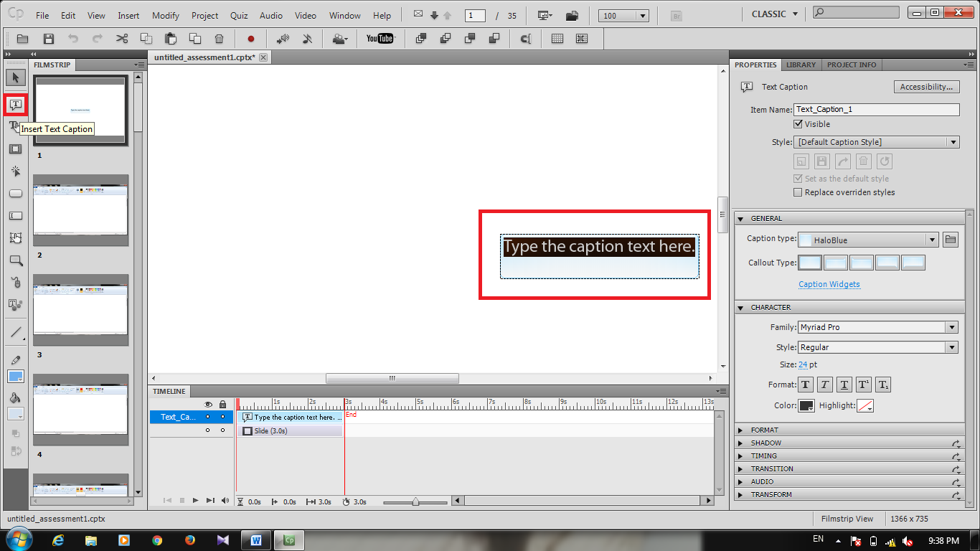980x551 pixels.
Task: Click the YouTube publish icon
Action: [x=380, y=39]
